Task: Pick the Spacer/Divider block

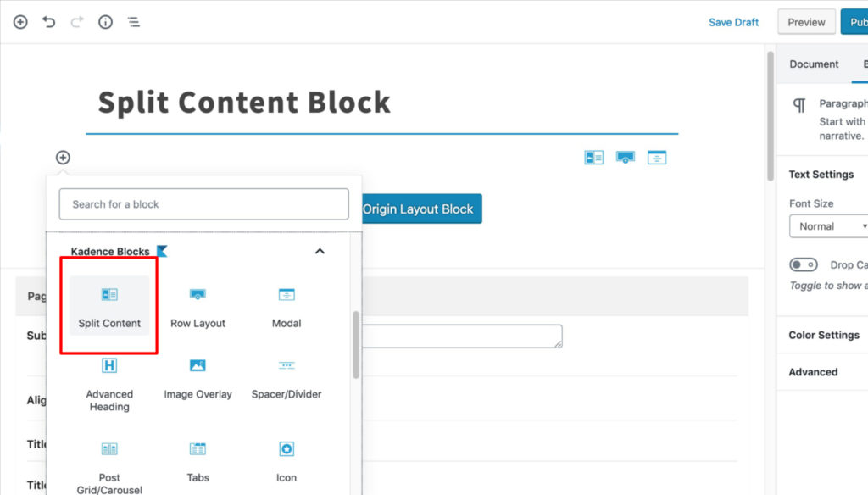Action: coord(287,378)
